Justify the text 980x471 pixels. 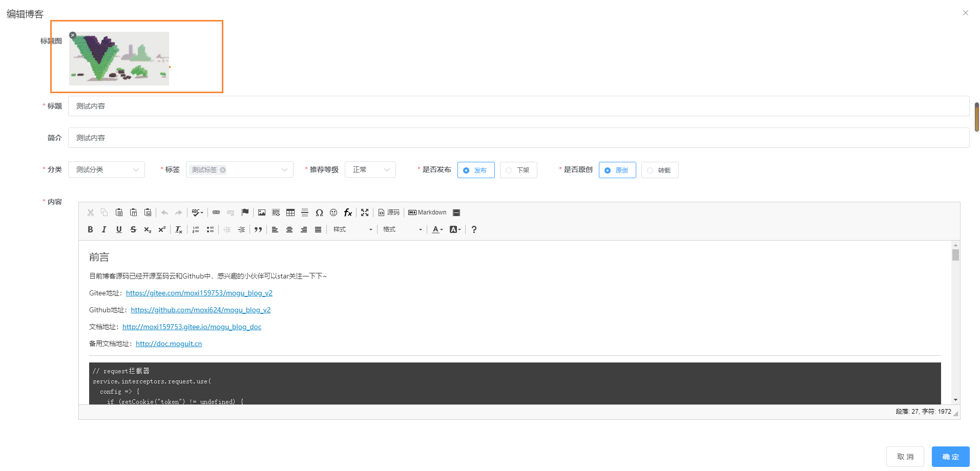click(x=318, y=229)
